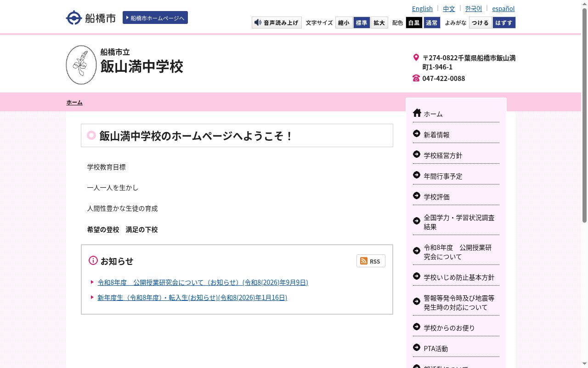This screenshot has height=368, width=588.
Task: Click the phone number 047-422-0088
Action: tap(443, 78)
